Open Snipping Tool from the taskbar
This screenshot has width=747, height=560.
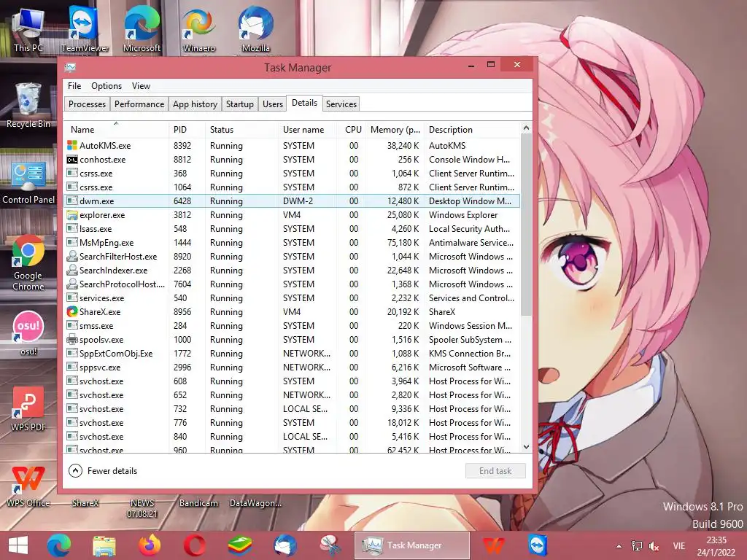point(330,545)
